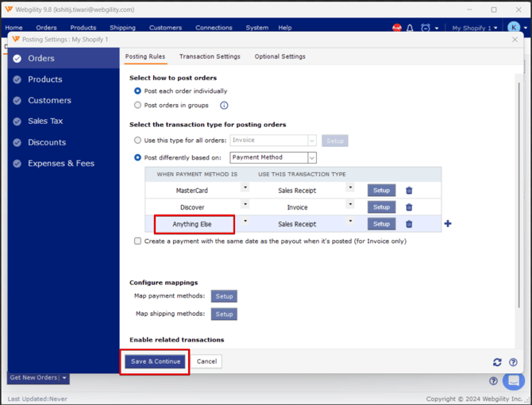Image resolution: width=532 pixels, height=405 pixels.
Task: Select Post each order individually
Action: pos(138,91)
